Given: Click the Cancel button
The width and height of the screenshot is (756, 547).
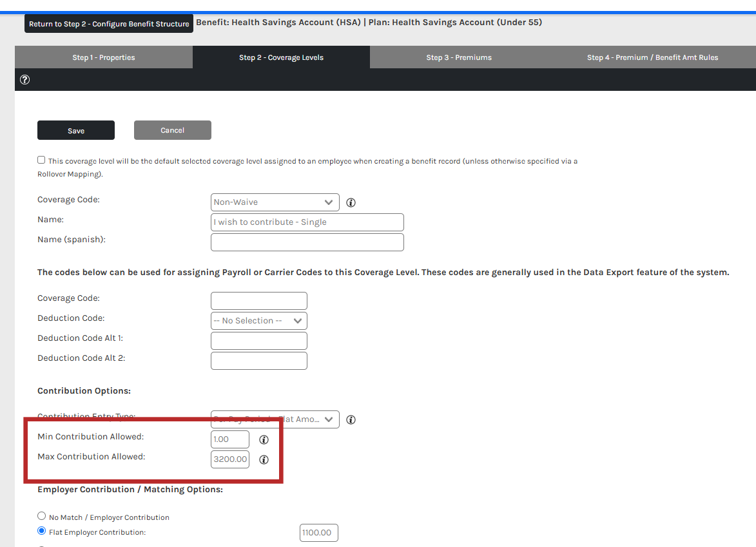Looking at the screenshot, I should pyautogui.click(x=173, y=130).
